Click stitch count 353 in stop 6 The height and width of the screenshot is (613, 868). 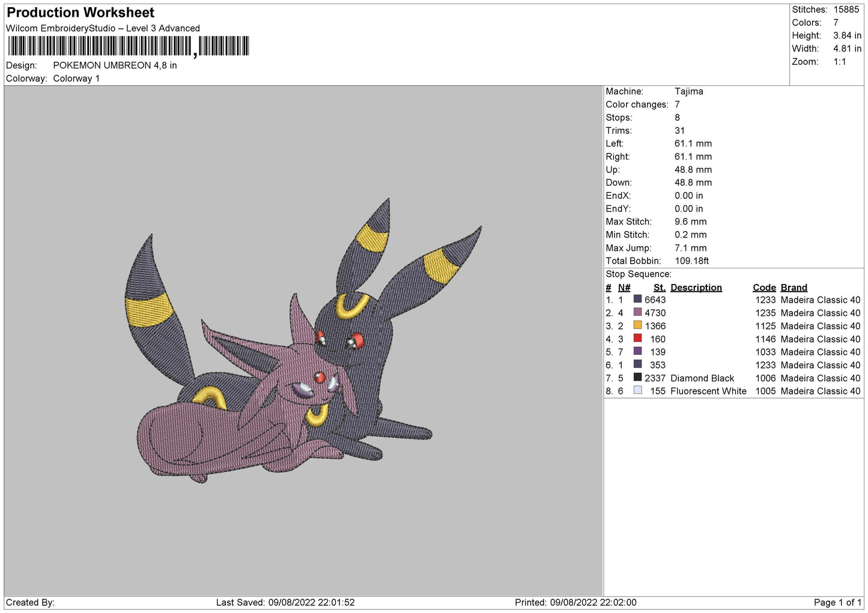pyautogui.click(x=658, y=365)
